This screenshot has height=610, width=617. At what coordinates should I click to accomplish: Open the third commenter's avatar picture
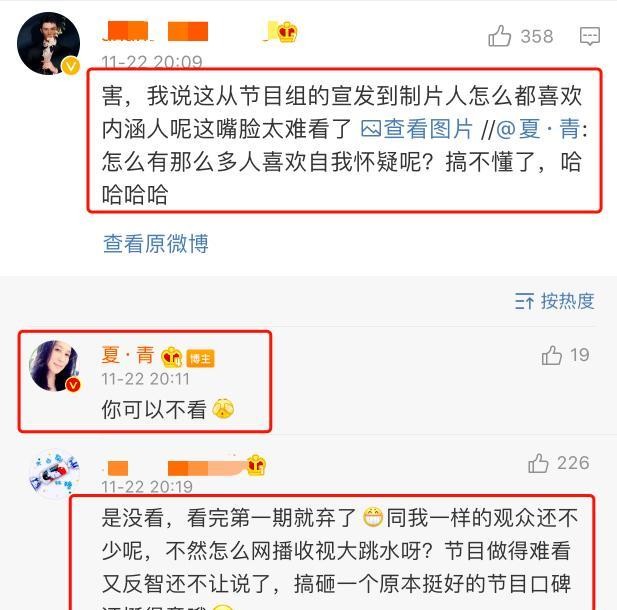pyautogui.click(x=55, y=474)
